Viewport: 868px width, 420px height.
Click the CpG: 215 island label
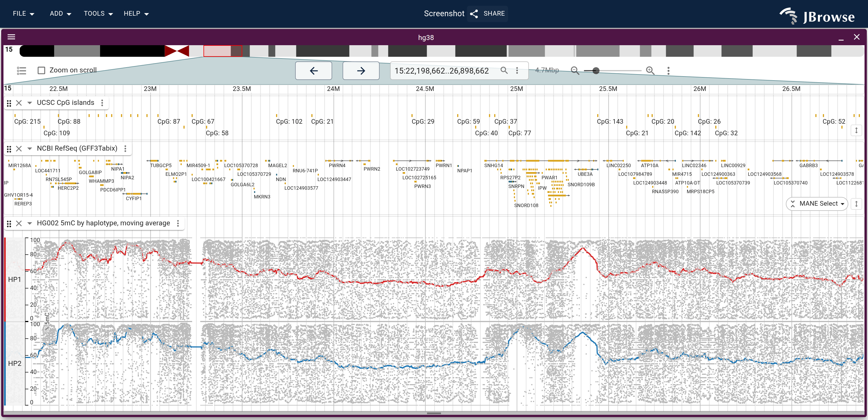point(27,122)
